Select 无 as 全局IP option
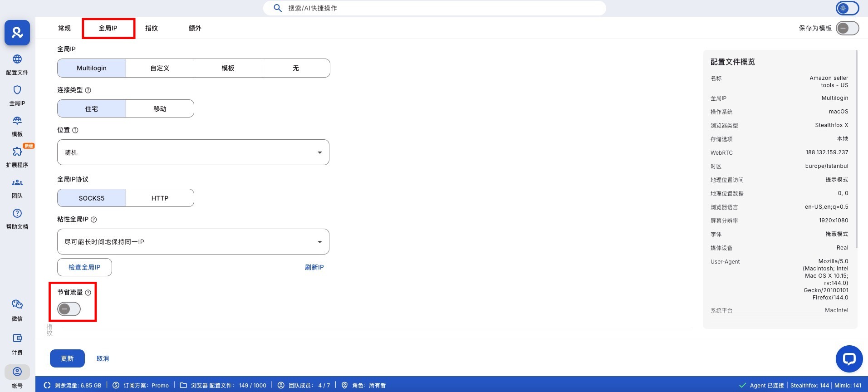The height and width of the screenshot is (392, 868). point(296,68)
